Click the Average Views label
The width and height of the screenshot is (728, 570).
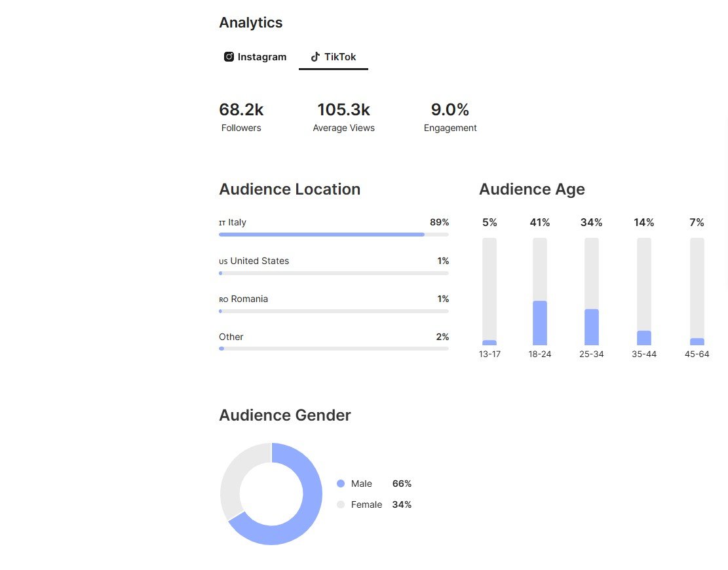pos(343,128)
